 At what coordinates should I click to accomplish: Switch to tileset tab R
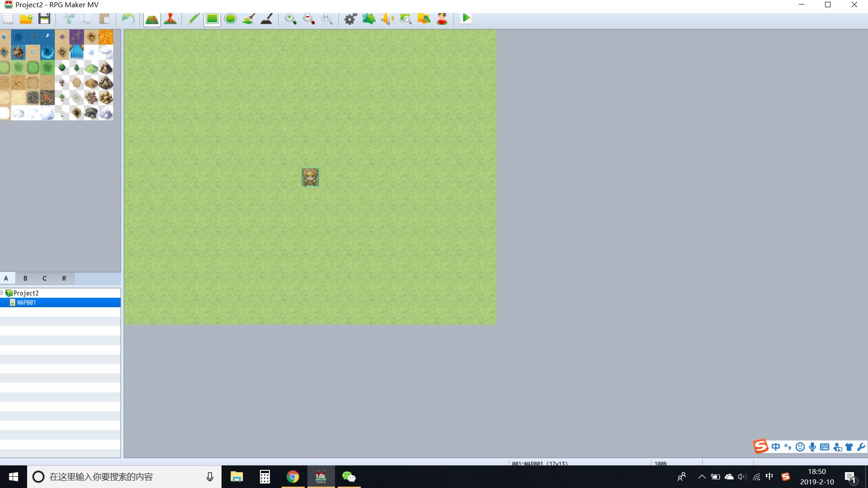[x=64, y=278]
